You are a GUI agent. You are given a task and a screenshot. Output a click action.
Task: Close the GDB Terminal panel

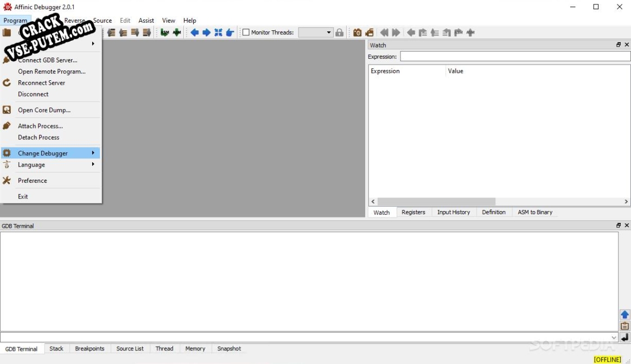click(x=627, y=225)
